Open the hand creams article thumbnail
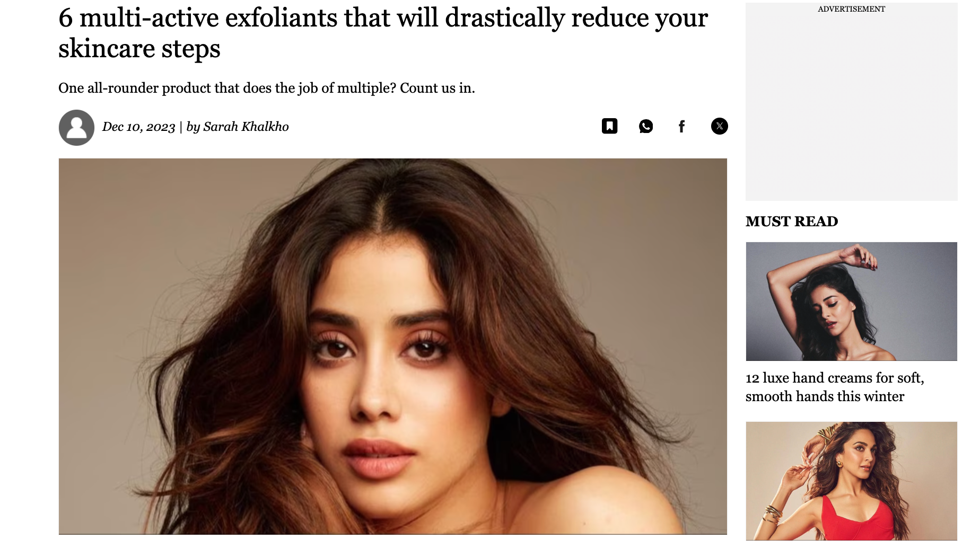Screen dimensions: 980x549 pos(851,302)
